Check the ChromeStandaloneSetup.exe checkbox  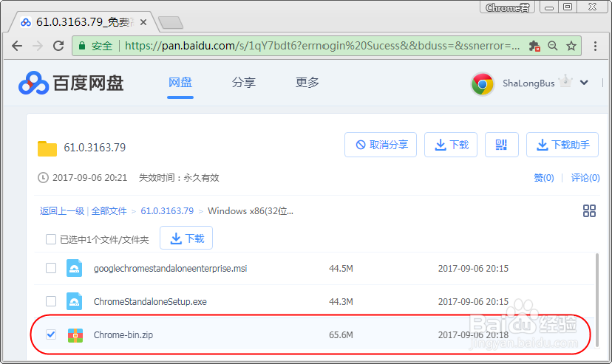51,301
